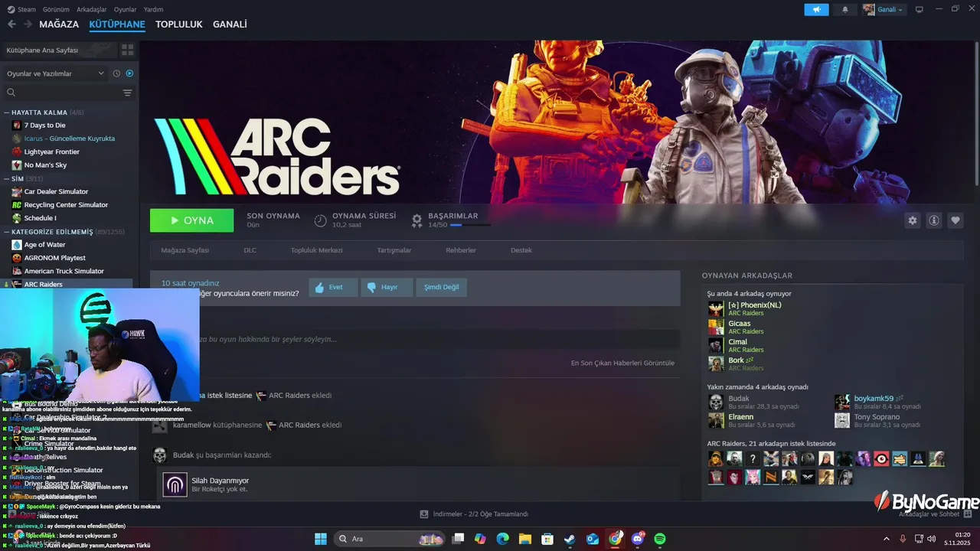Open ARC Raiders settings gear

[x=912, y=220]
